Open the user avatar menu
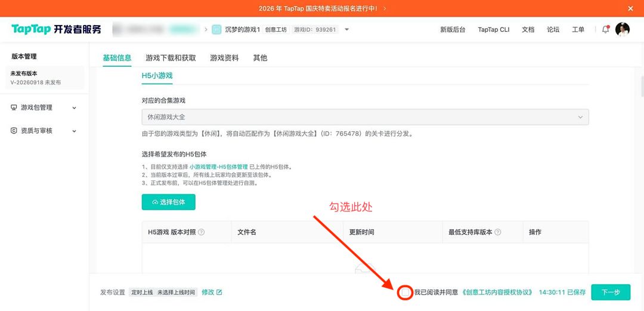Screen dimensions: 644x311 [622, 30]
